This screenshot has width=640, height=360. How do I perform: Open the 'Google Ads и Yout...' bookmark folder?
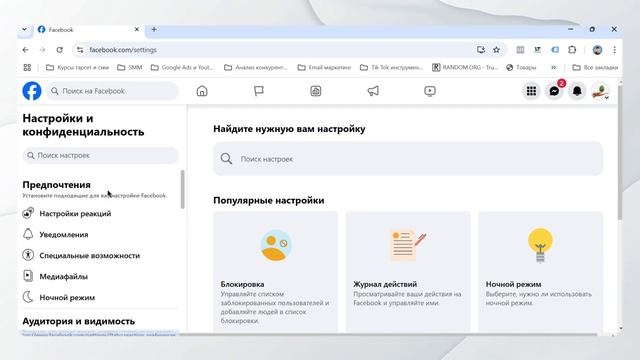click(182, 67)
